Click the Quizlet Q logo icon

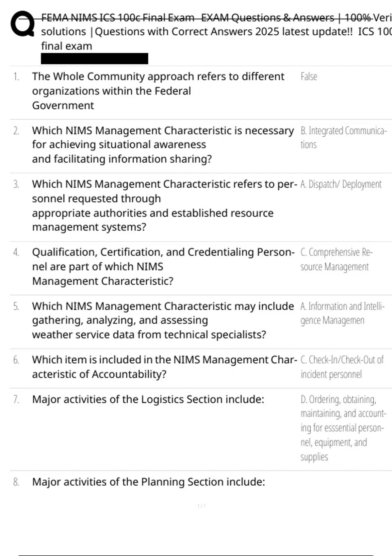click(23, 24)
